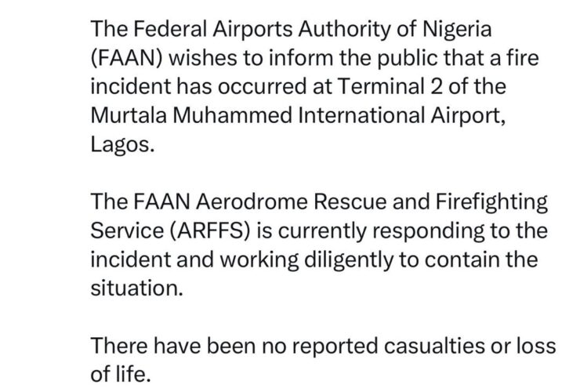Screen dimensions: 580x392
Task: Click the phrase 'Terminal 2'
Action: coord(390,86)
